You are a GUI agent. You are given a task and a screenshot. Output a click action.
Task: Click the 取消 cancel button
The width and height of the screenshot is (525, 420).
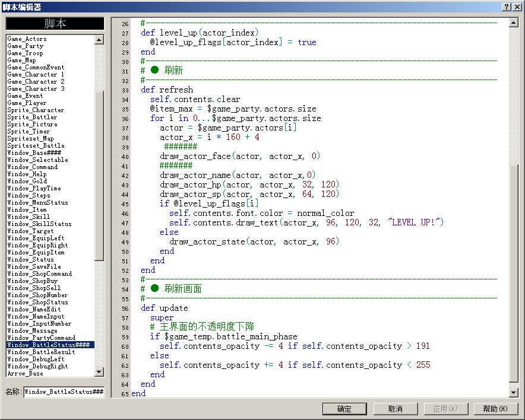tap(396, 409)
